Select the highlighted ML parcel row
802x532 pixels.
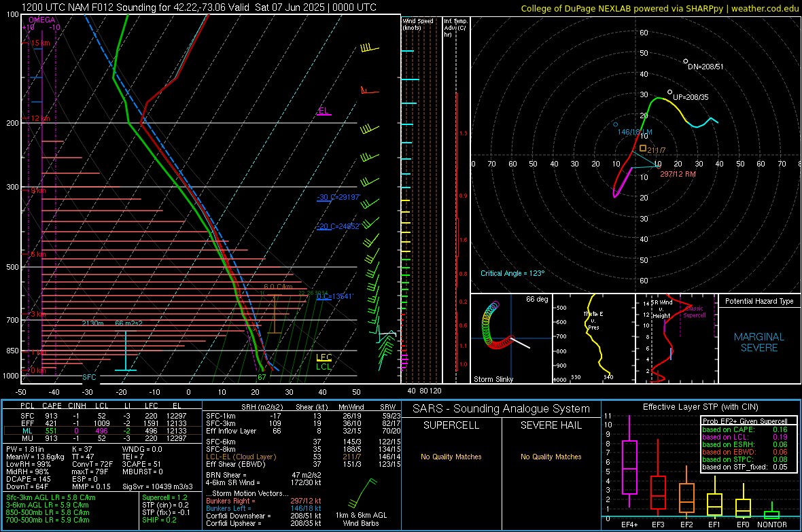102,431
